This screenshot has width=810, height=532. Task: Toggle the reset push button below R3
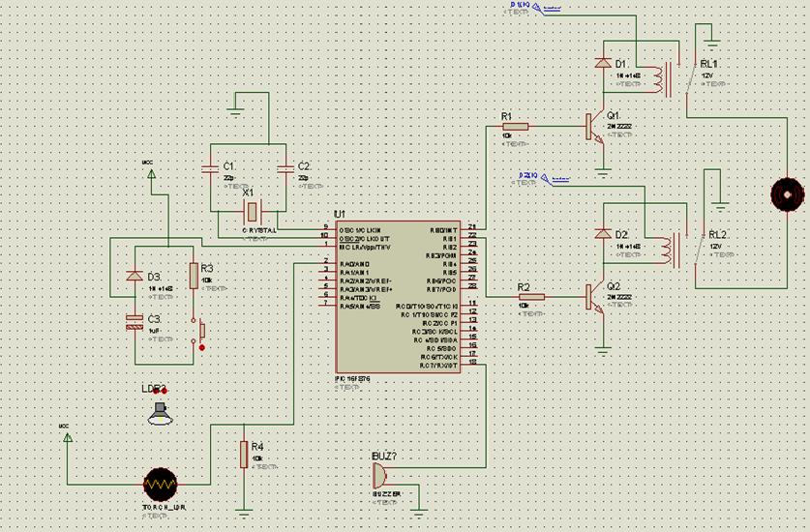[200, 330]
